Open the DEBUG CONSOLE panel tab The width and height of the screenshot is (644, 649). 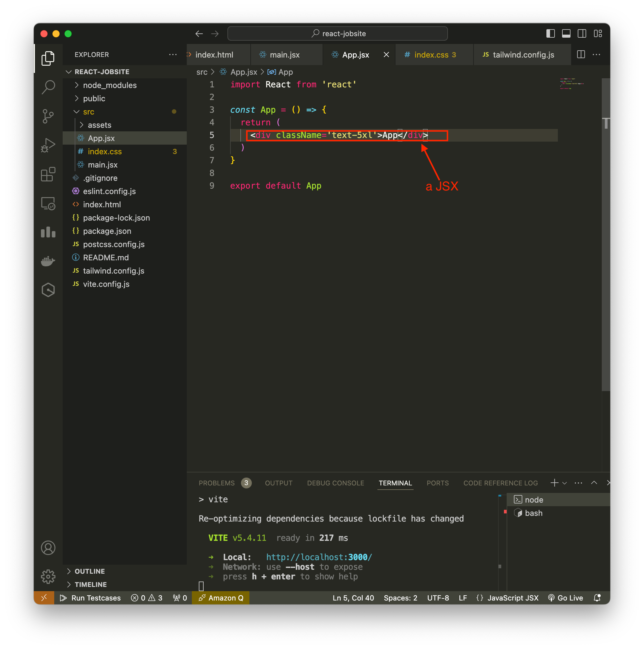coord(336,483)
